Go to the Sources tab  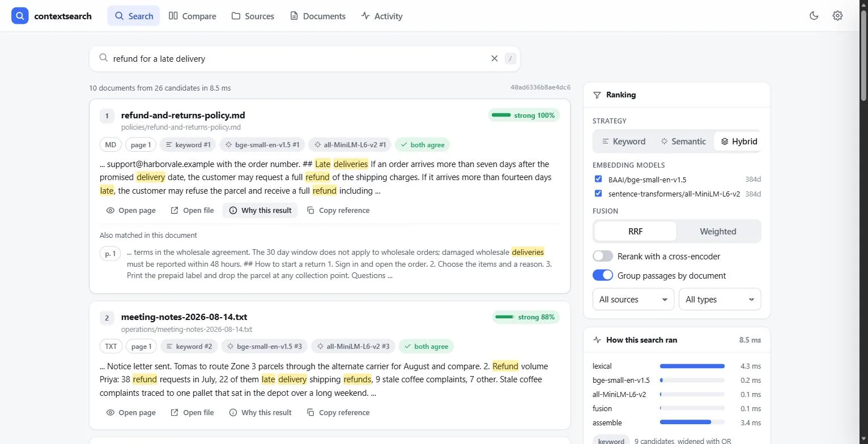253,16
